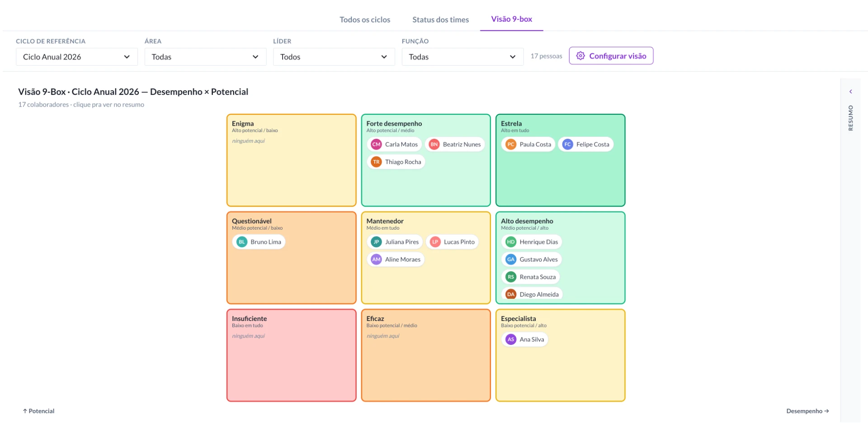The width and height of the screenshot is (868, 434).
Task: Click the Eficaz box title
Action: pyautogui.click(x=375, y=319)
